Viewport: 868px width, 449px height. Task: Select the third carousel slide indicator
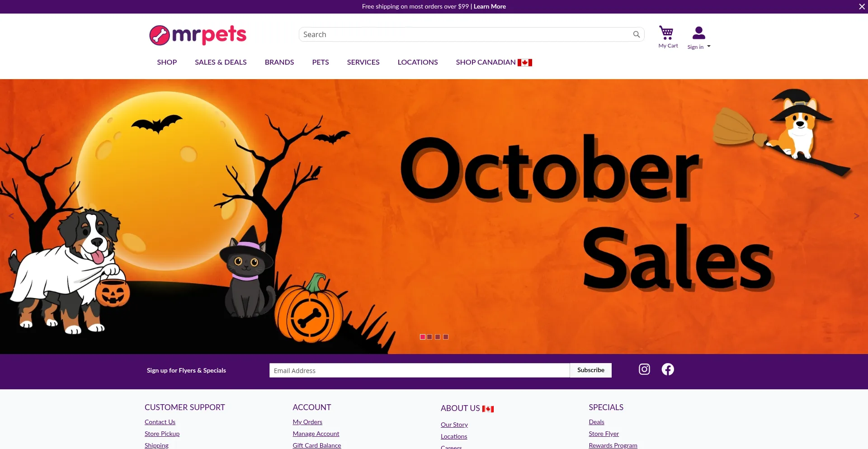click(438, 337)
